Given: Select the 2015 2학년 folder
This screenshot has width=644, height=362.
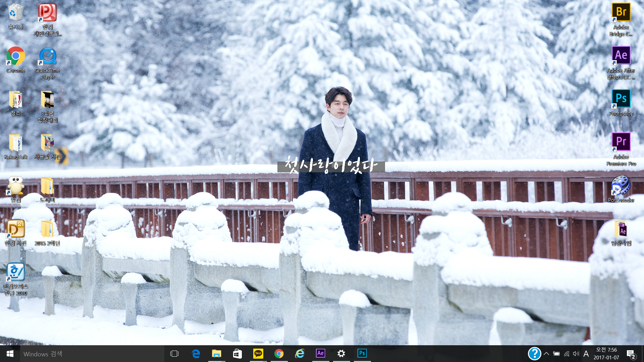Looking at the screenshot, I should point(47,230).
